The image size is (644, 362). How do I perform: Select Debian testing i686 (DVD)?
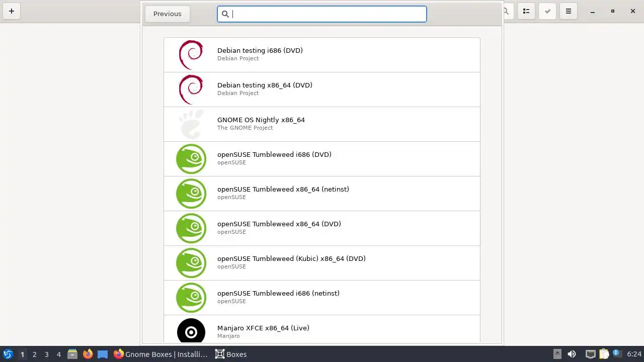[x=322, y=55]
